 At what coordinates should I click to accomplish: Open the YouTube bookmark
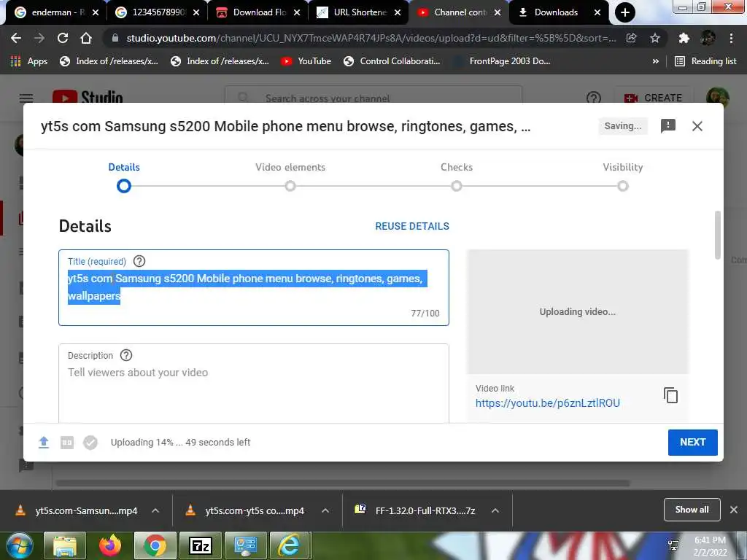click(306, 61)
